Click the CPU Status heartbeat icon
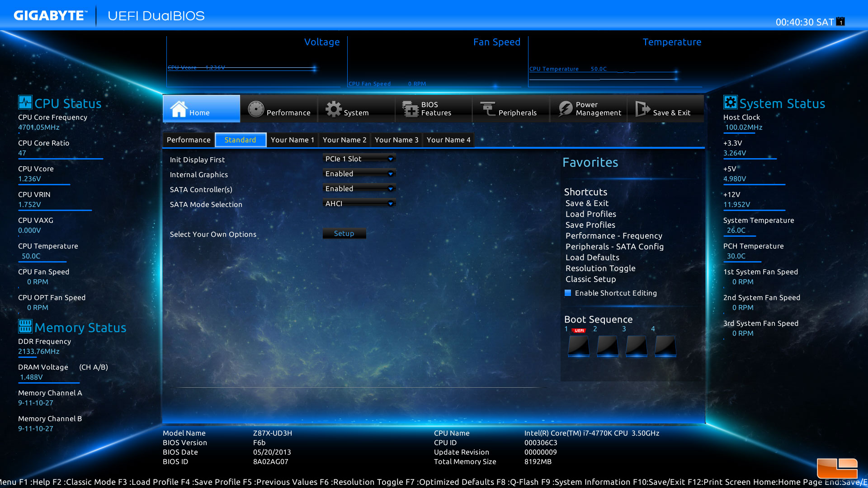 click(x=25, y=102)
